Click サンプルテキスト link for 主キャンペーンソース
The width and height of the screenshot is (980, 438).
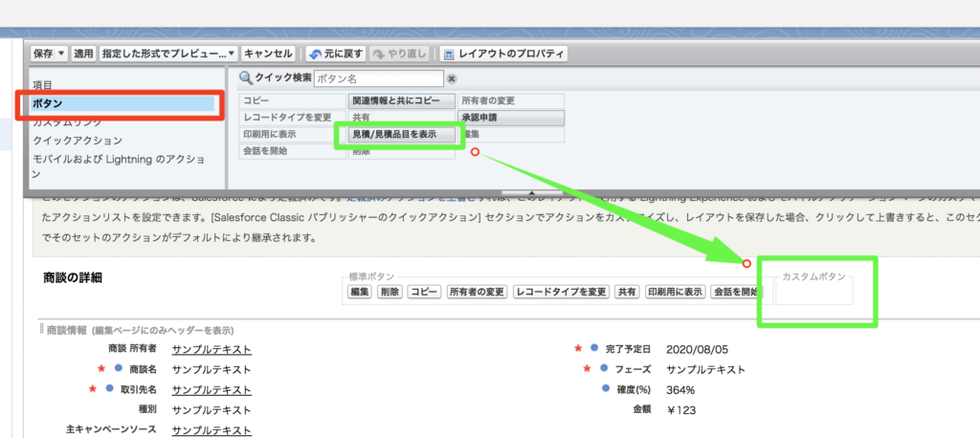click(x=212, y=430)
